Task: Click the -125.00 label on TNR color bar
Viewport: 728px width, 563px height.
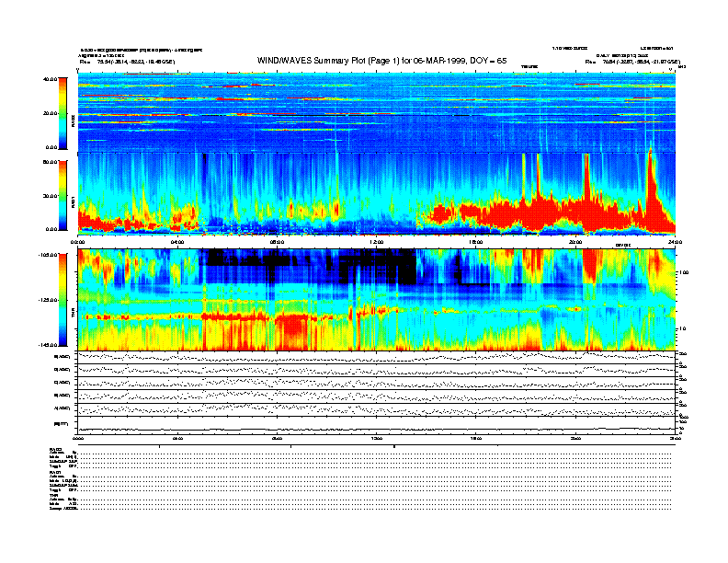Action: (x=49, y=300)
